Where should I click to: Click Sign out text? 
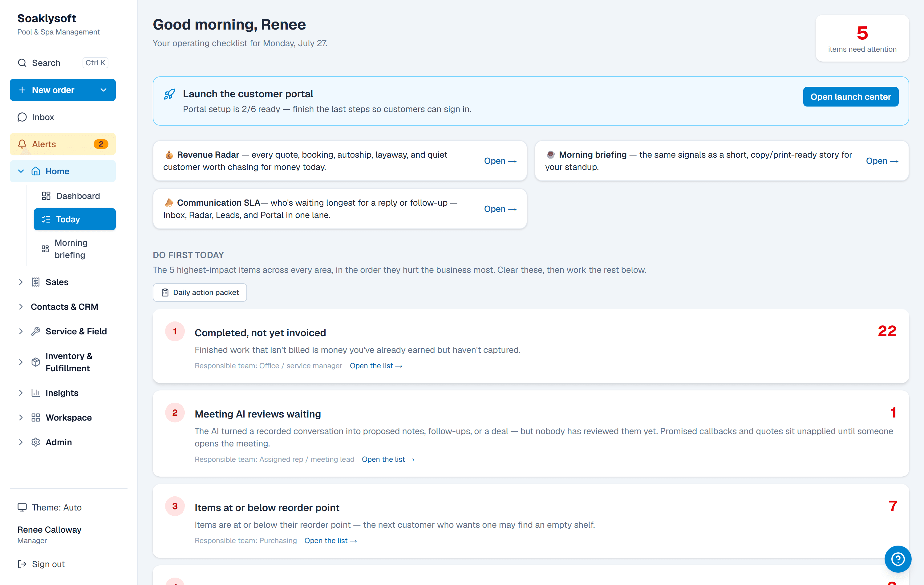pos(48,564)
